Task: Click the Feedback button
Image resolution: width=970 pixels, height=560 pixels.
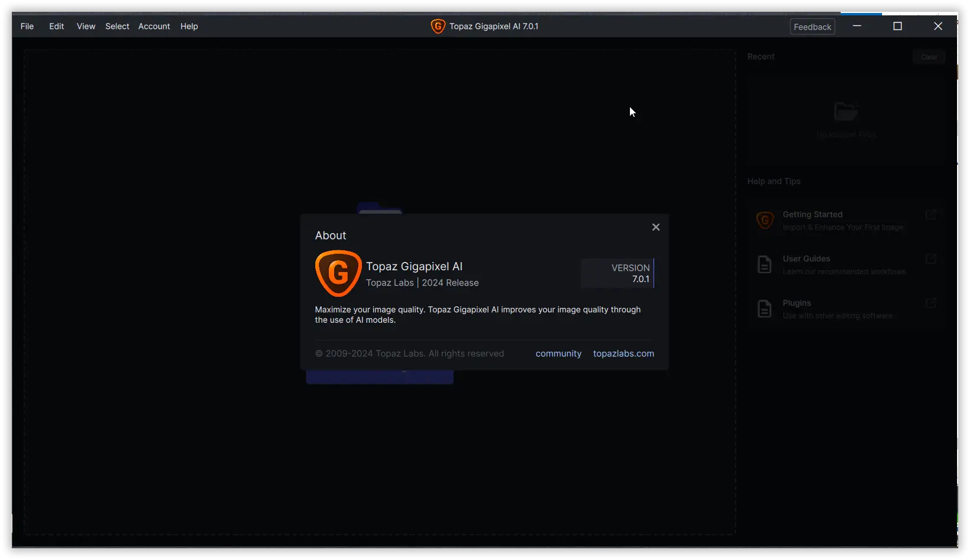Action: 812,27
